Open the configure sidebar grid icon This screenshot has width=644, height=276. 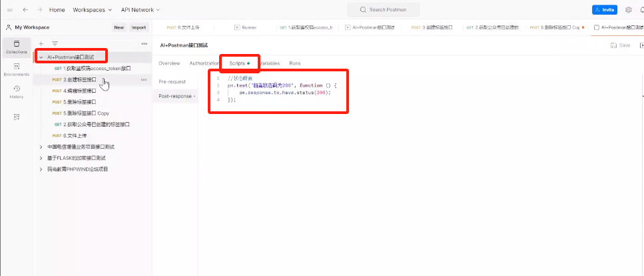point(17,117)
